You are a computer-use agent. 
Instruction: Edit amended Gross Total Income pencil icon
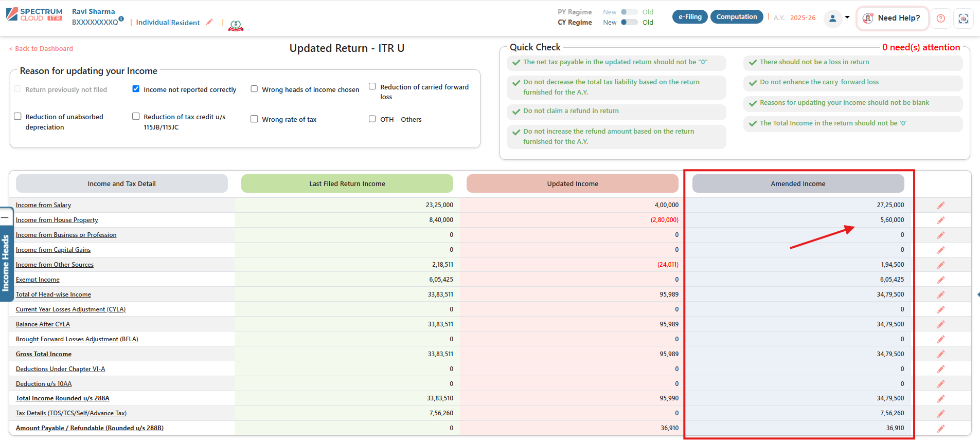click(x=941, y=354)
